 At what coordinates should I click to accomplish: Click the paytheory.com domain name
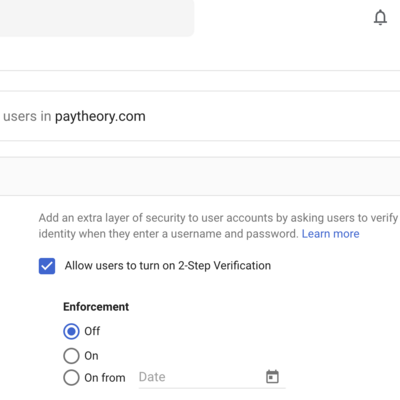tap(100, 116)
